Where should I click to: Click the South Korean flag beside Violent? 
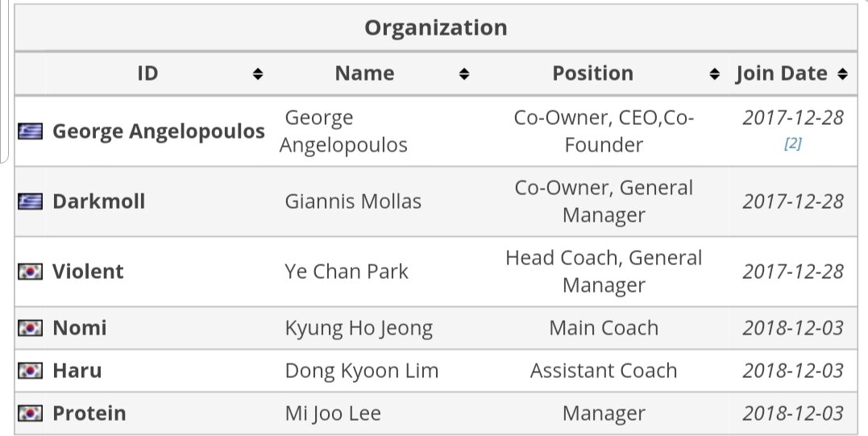pos(30,272)
